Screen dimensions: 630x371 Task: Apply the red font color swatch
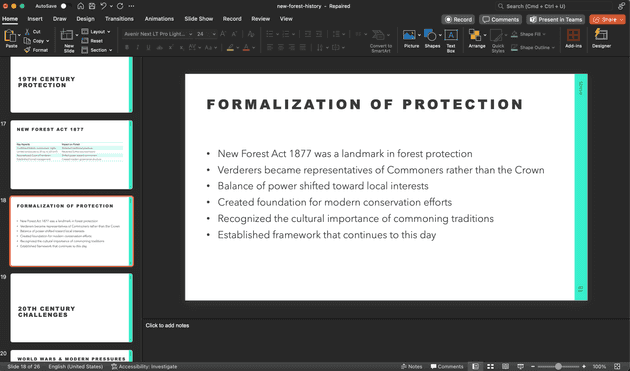(x=246, y=47)
